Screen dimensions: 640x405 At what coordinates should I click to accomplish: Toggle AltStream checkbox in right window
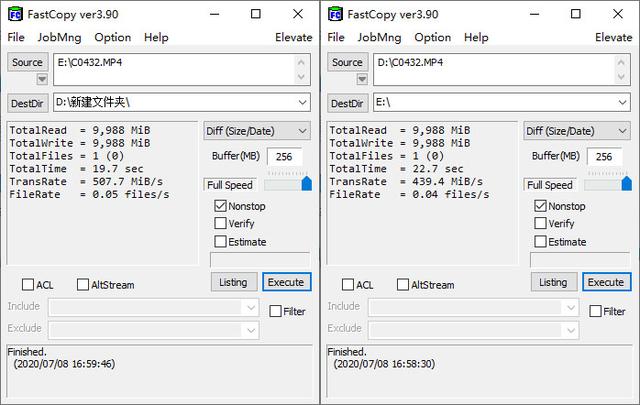pos(403,285)
